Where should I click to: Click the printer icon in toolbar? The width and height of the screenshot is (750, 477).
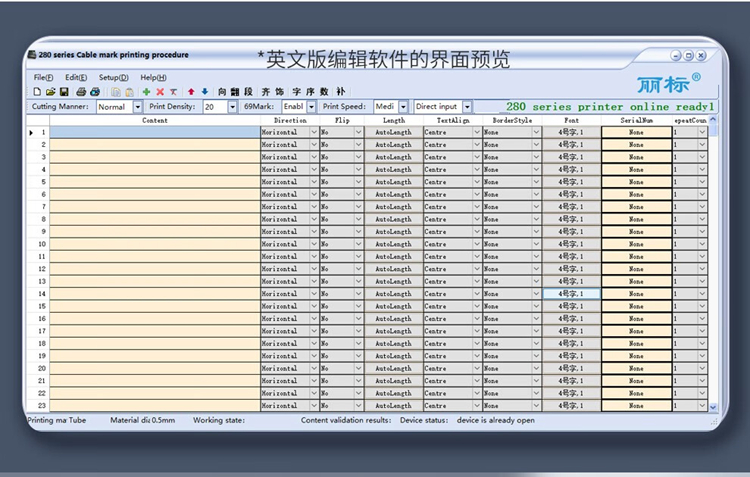click(81, 91)
